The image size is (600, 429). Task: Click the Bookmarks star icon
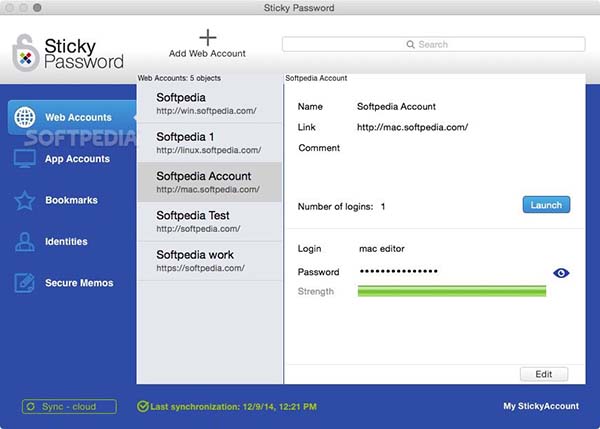[25, 200]
